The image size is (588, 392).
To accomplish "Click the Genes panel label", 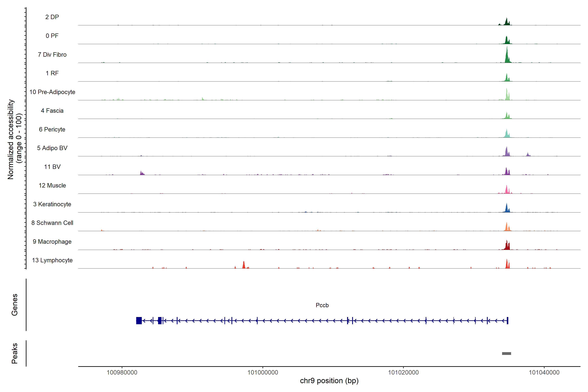I will click(15, 305).
